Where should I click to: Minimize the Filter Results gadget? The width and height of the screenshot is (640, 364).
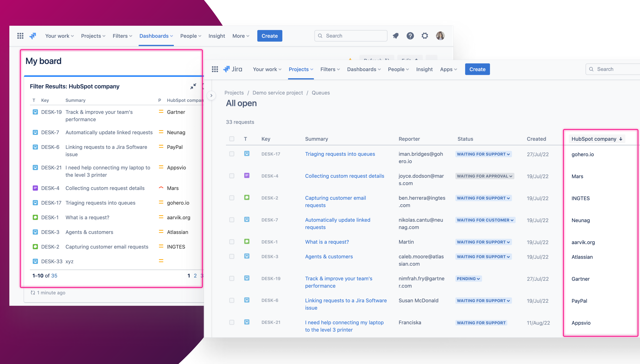193,86
